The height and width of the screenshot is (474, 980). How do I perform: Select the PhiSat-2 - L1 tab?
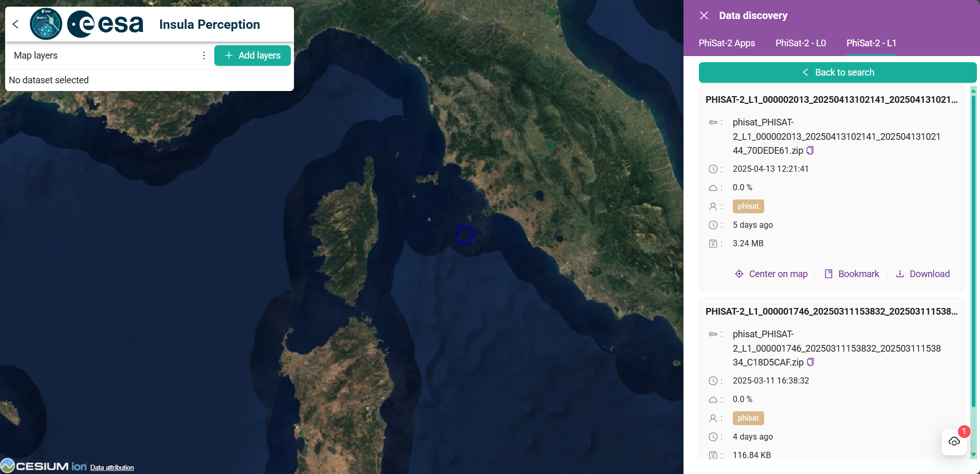(x=871, y=43)
